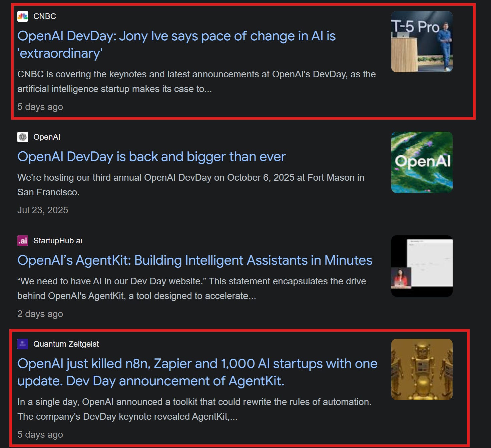Click the AgentKit toolkit snippet about automation
The width and height of the screenshot is (491, 448).
point(194,409)
